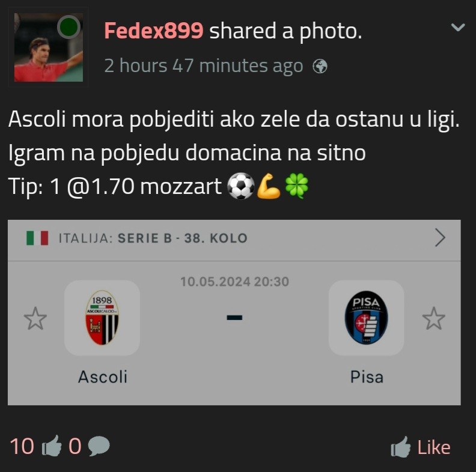Image resolution: width=476 pixels, height=472 pixels.
Task: Favorite Ascoli with the star icon
Action: coord(35,318)
